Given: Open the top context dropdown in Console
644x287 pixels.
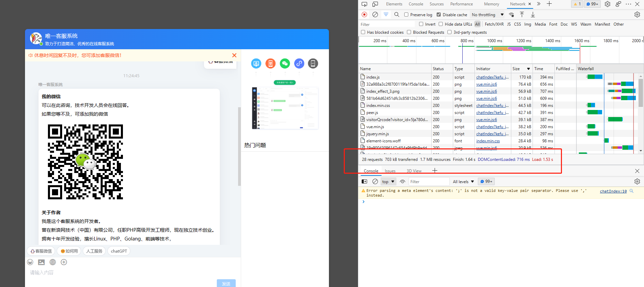Looking at the screenshot, I should tap(388, 182).
